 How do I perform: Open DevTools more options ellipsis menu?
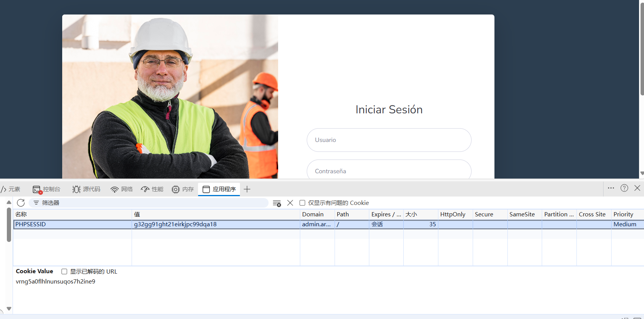pyautogui.click(x=611, y=188)
